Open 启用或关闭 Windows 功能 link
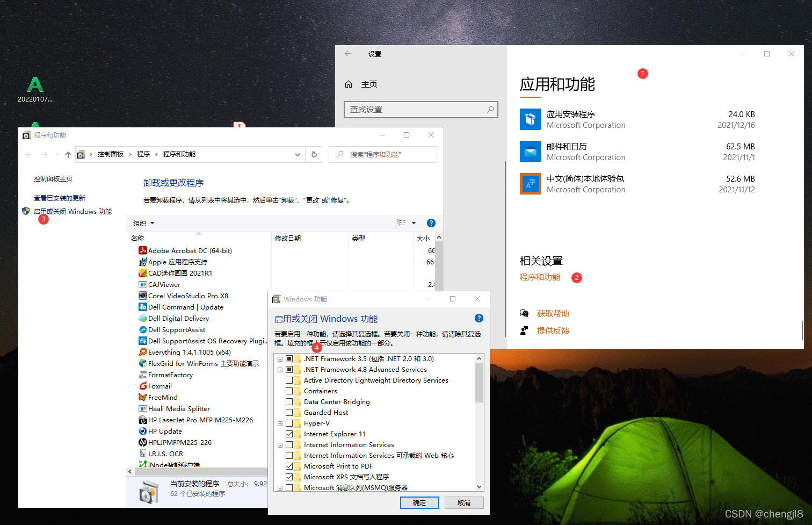Screen dimensions: 812x525 [x=73, y=211]
